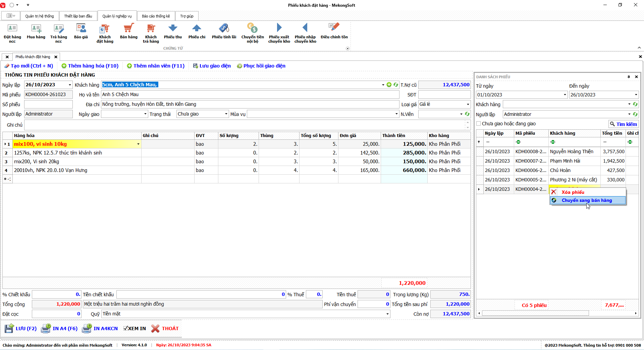
Task: Enable Chưa giao hoặc đang giao checkbox
Action: pyautogui.click(x=479, y=124)
